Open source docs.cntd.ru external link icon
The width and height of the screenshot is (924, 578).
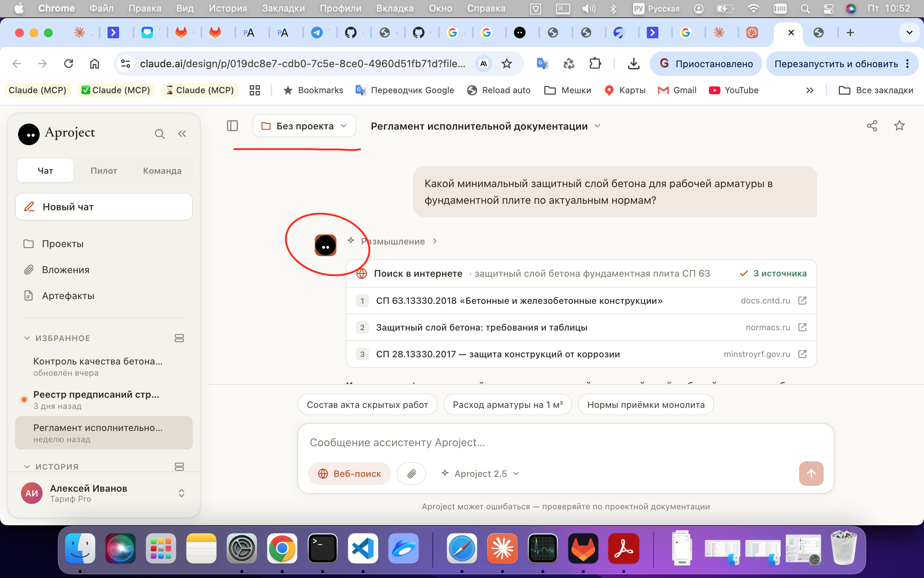802,301
